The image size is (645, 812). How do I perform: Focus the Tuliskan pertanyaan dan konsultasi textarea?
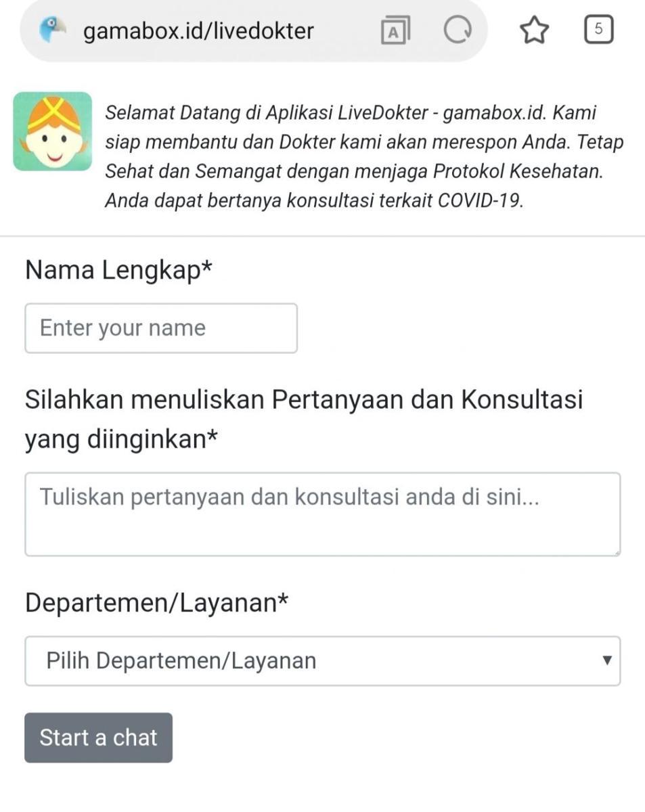pos(323,514)
